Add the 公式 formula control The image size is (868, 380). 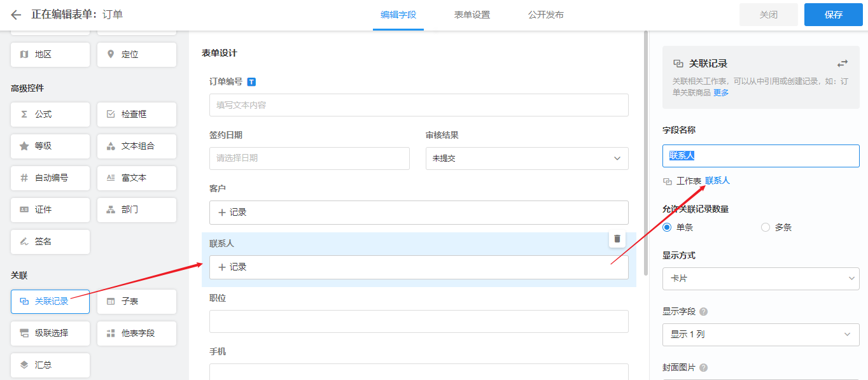click(x=50, y=115)
